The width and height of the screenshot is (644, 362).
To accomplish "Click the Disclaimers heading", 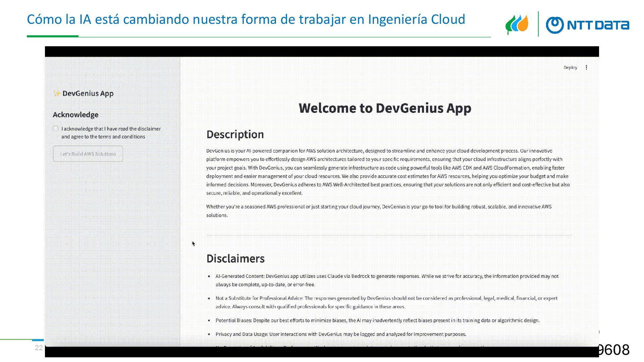I will pyautogui.click(x=235, y=259).
